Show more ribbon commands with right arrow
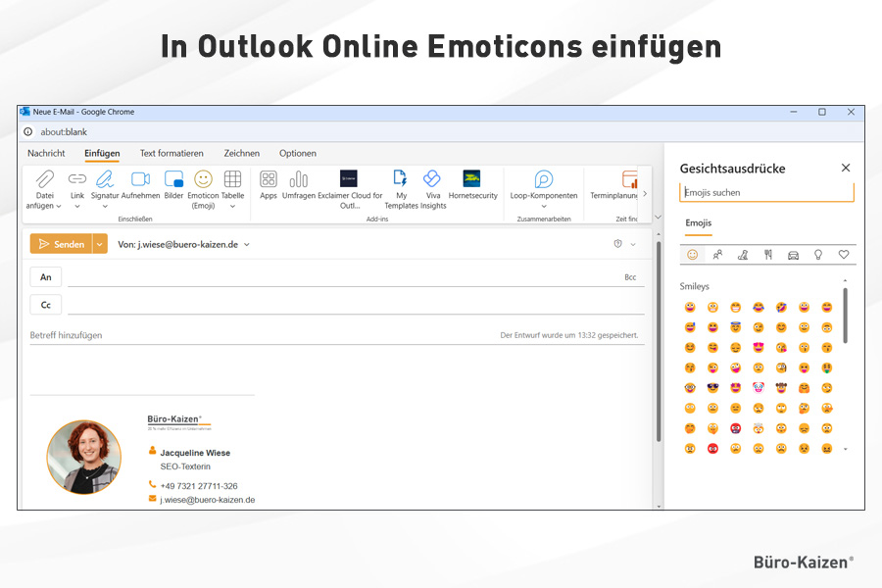The height and width of the screenshot is (588, 882). click(x=645, y=194)
